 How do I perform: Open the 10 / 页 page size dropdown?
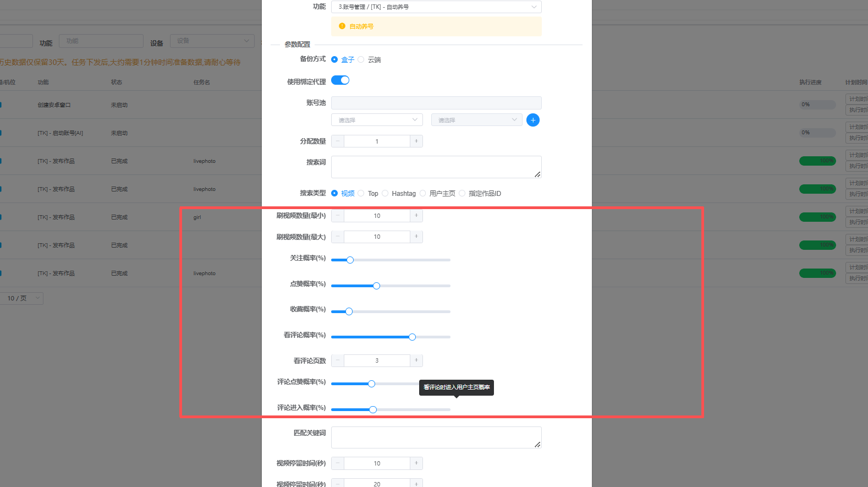pyautogui.click(x=22, y=298)
